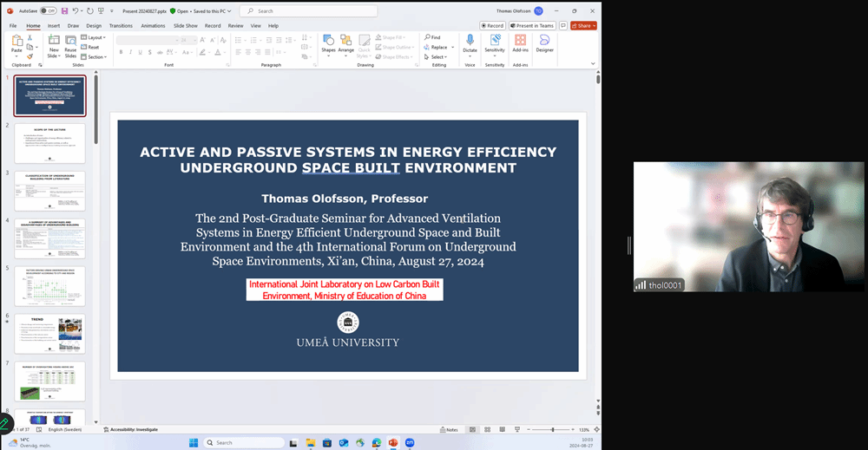This screenshot has height=450, width=868.
Task: Click the PowerPoint icon in the taskbar
Action: coord(393,443)
